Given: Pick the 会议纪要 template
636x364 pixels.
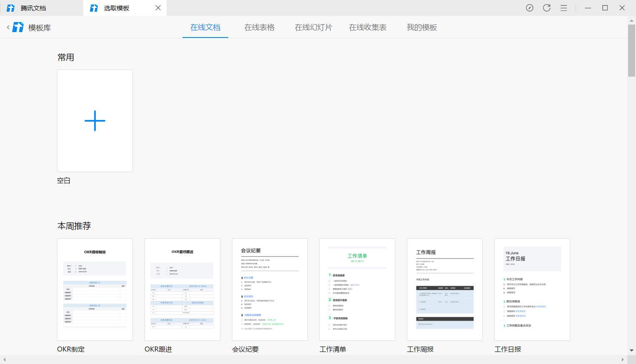Looking at the screenshot, I should click(x=270, y=289).
